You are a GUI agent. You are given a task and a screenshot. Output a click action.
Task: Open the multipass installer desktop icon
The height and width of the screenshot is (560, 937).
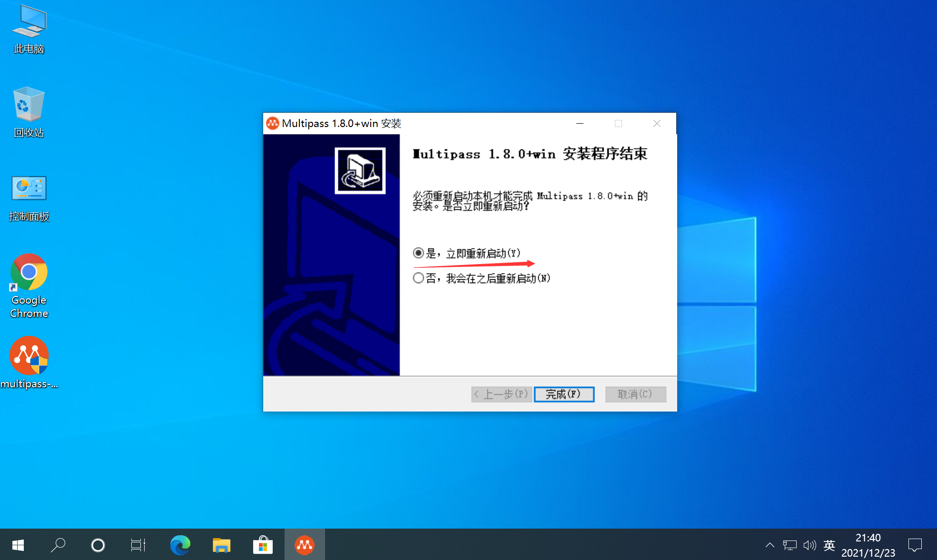(x=29, y=357)
